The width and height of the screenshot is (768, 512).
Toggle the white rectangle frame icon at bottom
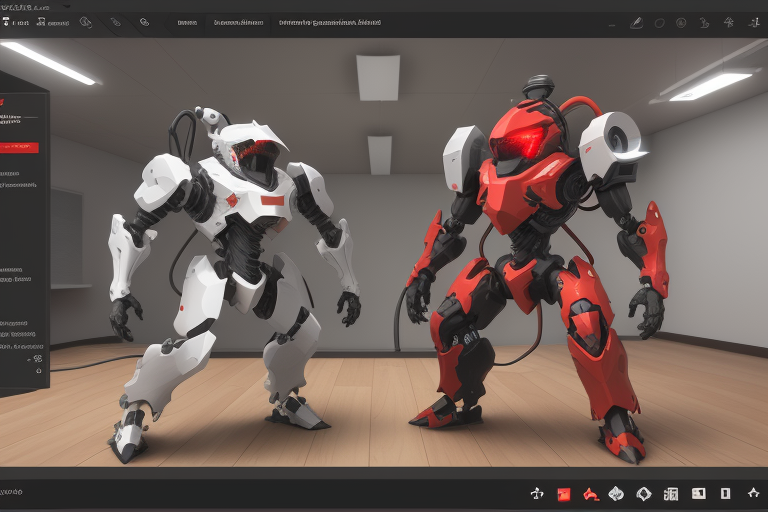[725, 493]
